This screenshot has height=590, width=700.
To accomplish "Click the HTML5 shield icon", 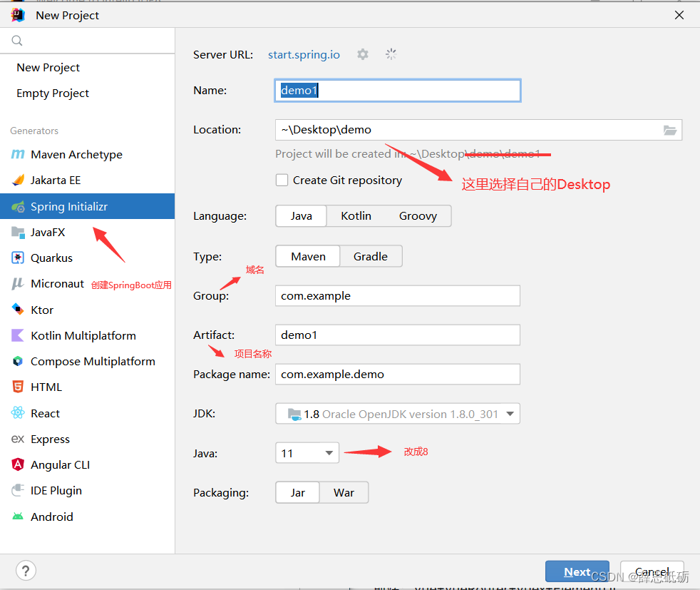I will click(18, 387).
